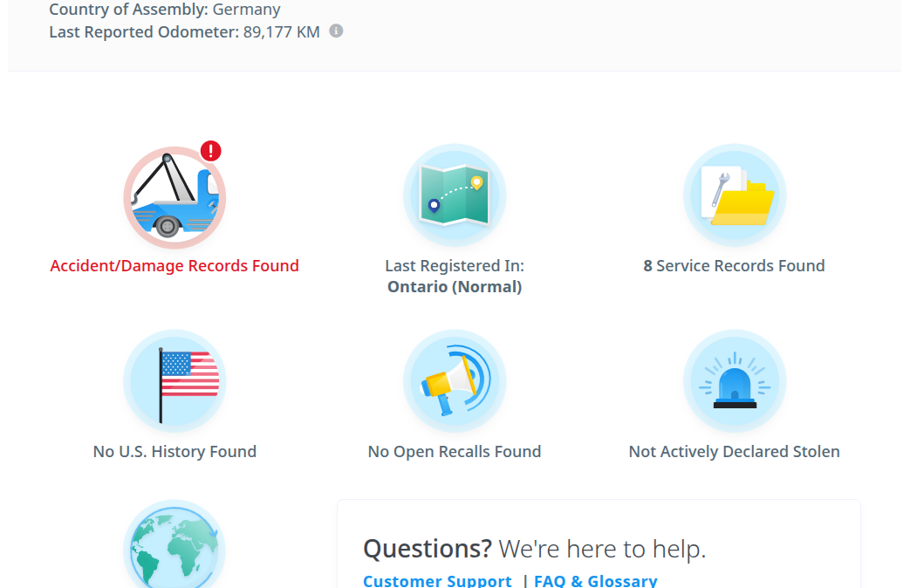
Task: Click the Accident/Damage Records Found text
Action: pos(174,266)
